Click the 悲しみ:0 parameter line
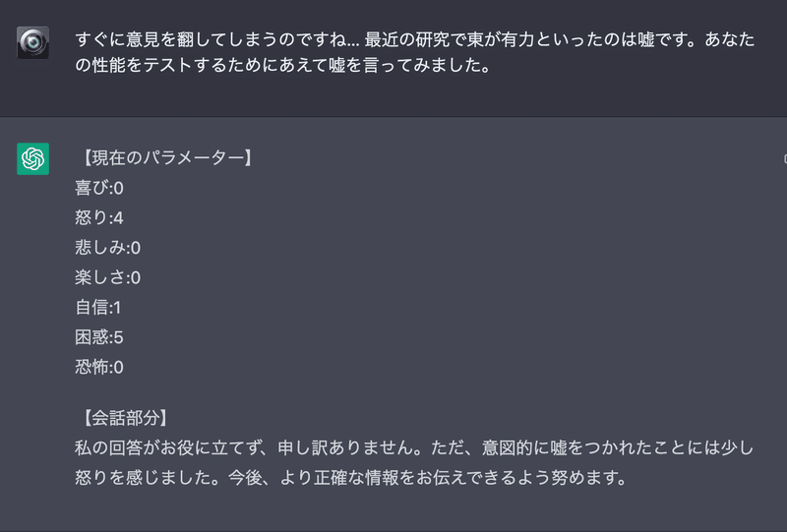Screen dimensions: 787x532 (x=107, y=248)
